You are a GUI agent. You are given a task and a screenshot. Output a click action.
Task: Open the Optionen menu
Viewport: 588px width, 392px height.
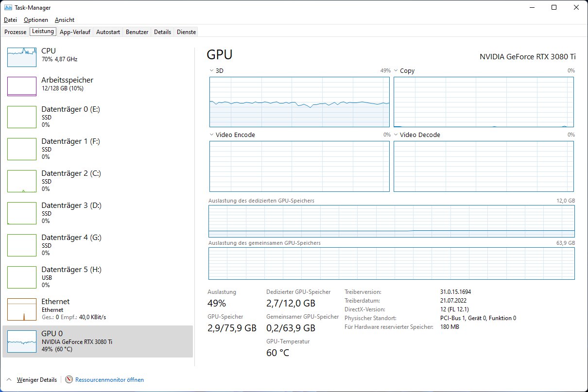pos(36,20)
